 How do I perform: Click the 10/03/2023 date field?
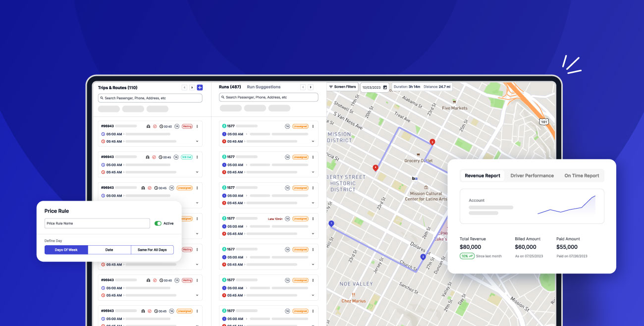click(375, 87)
